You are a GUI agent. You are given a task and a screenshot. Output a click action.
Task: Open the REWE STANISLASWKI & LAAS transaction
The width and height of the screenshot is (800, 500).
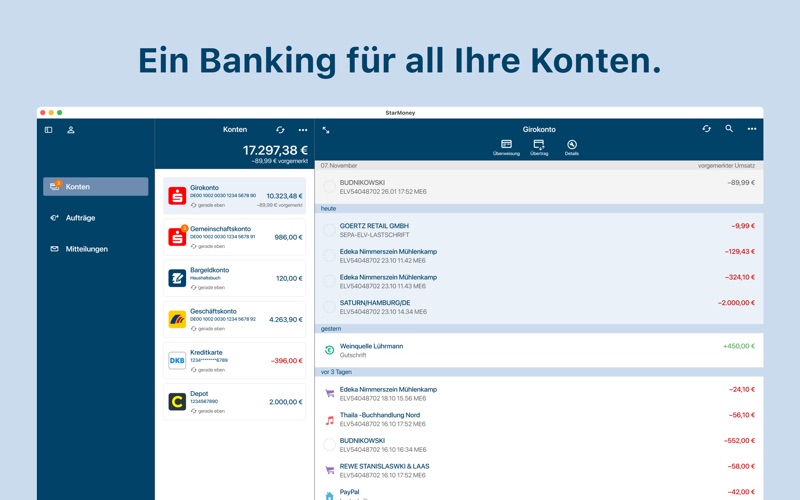pyautogui.click(x=539, y=470)
